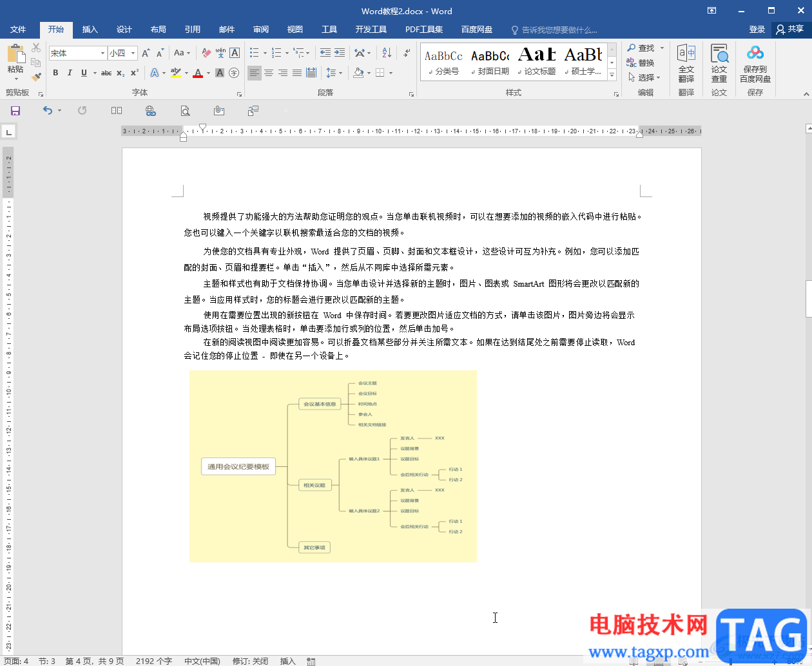Click the 替换 replace button
This screenshot has width=812, height=666.
641,62
